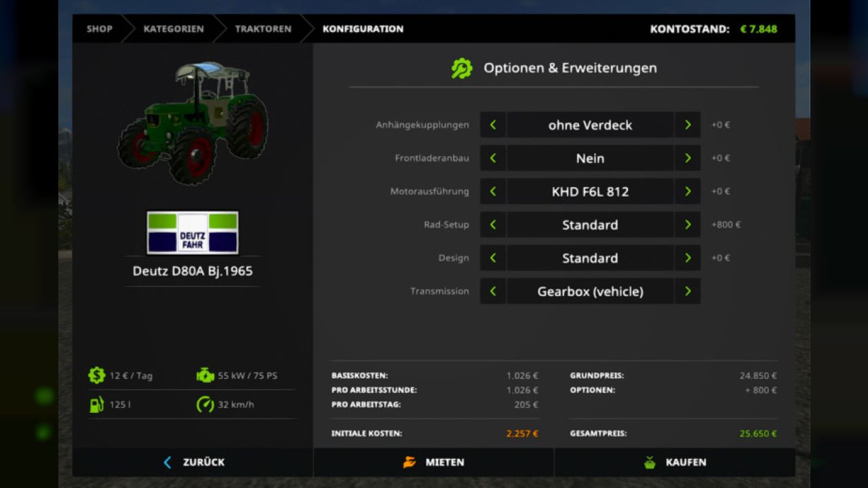Click the 'KHD F6L 812' engine value
The height and width of the screenshot is (488, 868).
point(590,191)
